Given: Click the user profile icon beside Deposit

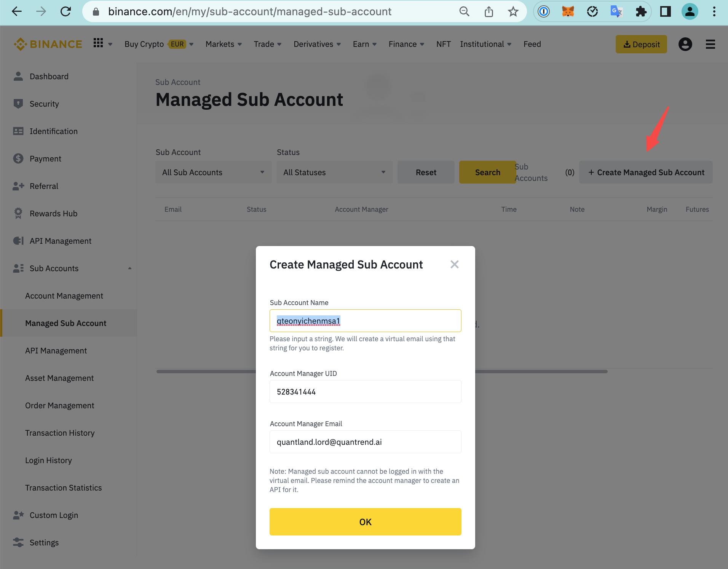Looking at the screenshot, I should pos(685,44).
